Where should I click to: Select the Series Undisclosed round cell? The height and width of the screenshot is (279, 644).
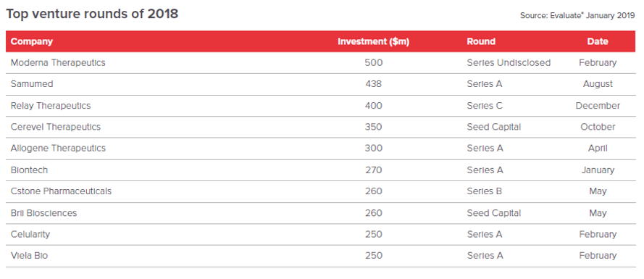click(509, 63)
